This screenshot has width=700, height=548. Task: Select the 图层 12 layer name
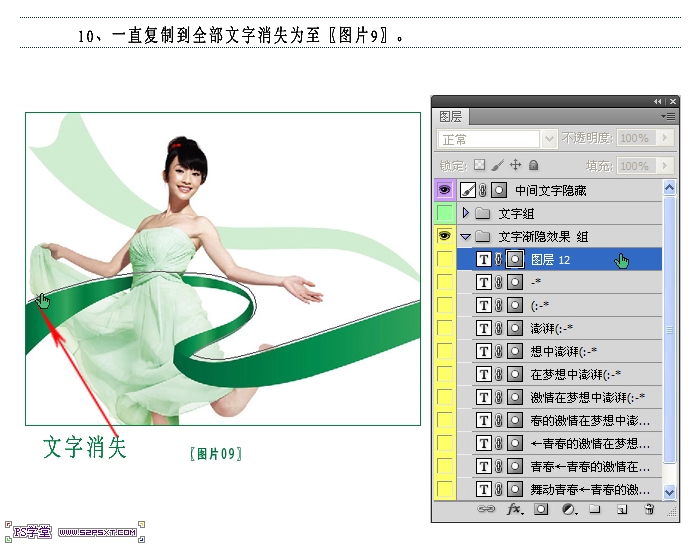pos(550,260)
